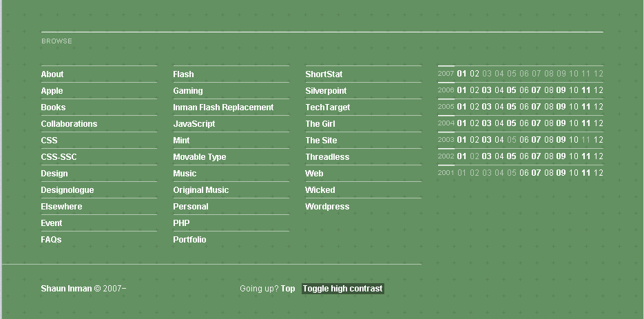Image resolution: width=644 pixels, height=319 pixels.
Task: Click Shaun Inman copyright name link
Action: [67, 289]
